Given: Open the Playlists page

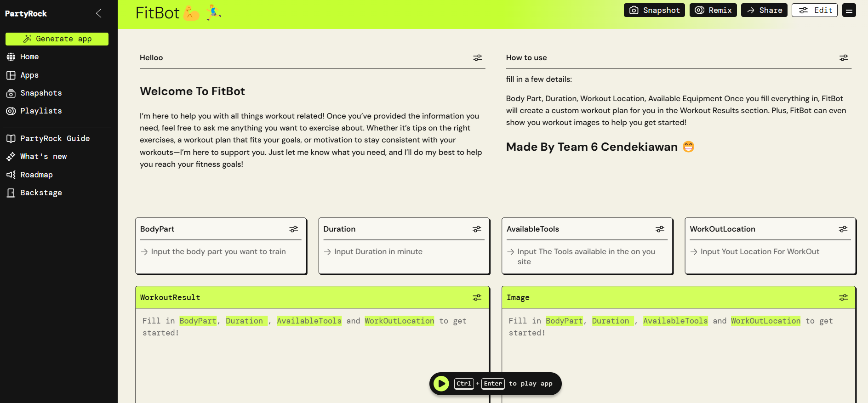Looking at the screenshot, I should coord(41,111).
